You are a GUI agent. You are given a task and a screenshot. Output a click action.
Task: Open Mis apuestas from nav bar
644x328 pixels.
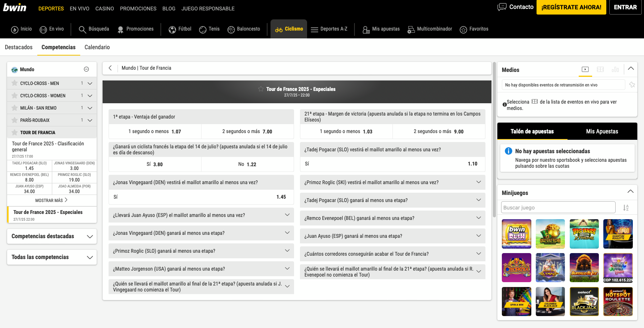click(381, 29)
